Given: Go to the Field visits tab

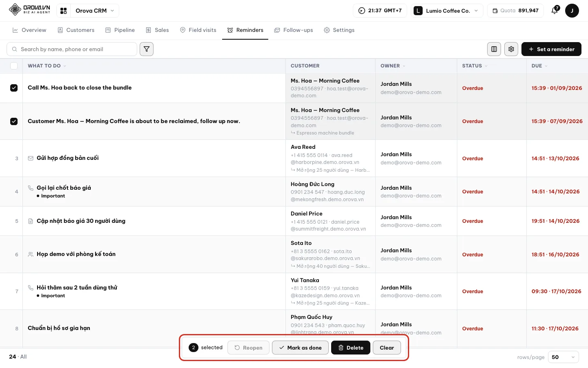Looking at the screenshot, I should [198, 30].
